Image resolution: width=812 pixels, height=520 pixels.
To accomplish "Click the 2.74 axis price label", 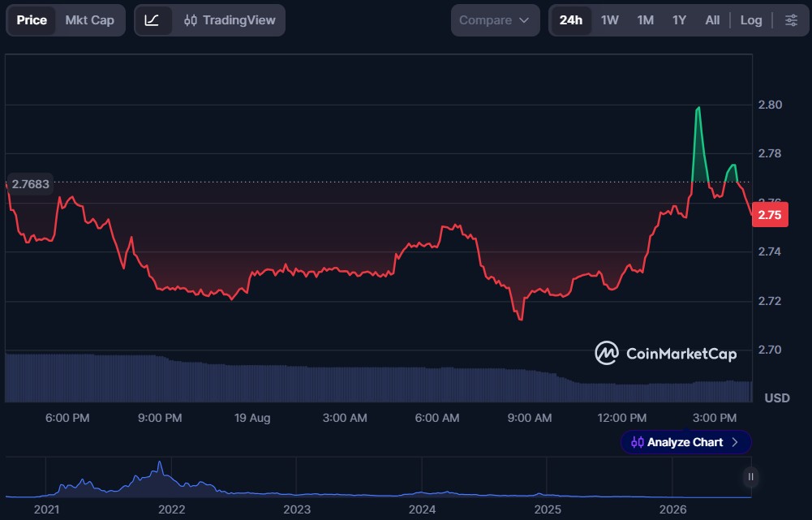I will click(x=770, y=251).
